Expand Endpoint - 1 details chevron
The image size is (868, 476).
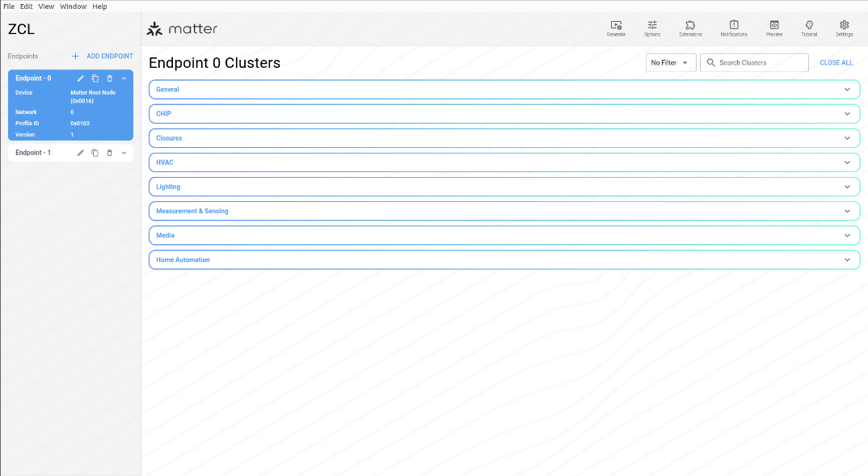(124, 153)
